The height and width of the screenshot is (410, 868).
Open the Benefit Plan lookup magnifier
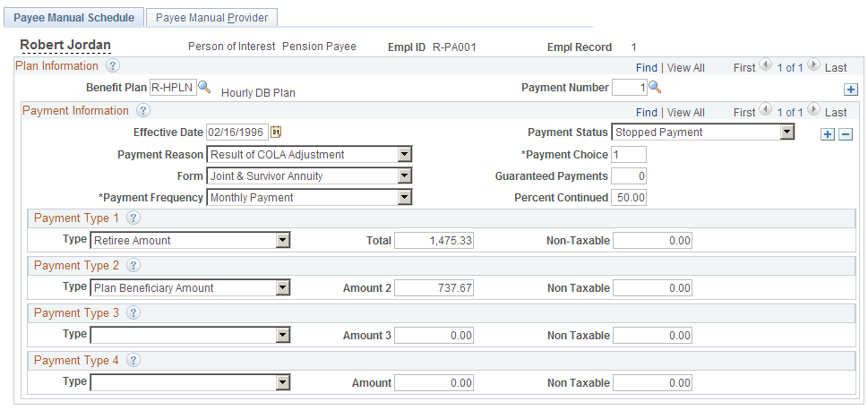point(204,87)
